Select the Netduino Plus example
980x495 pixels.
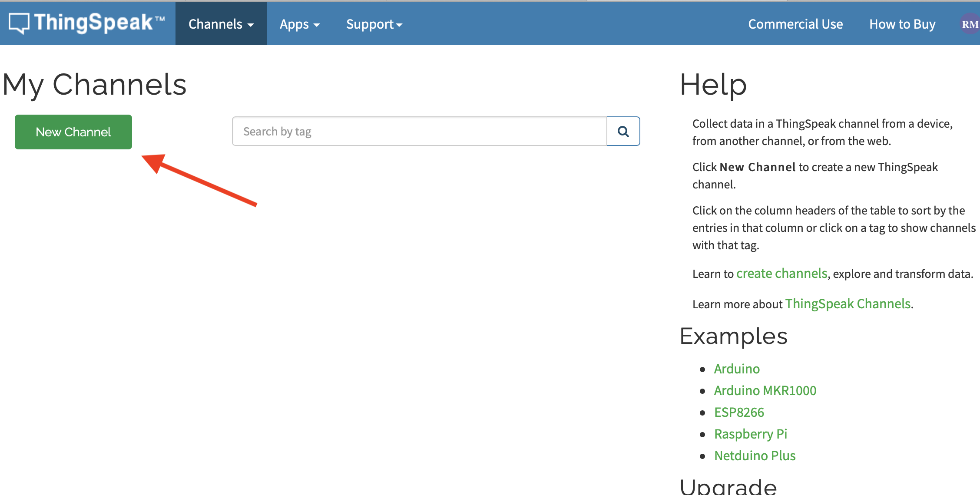click(x=755, y=455)
